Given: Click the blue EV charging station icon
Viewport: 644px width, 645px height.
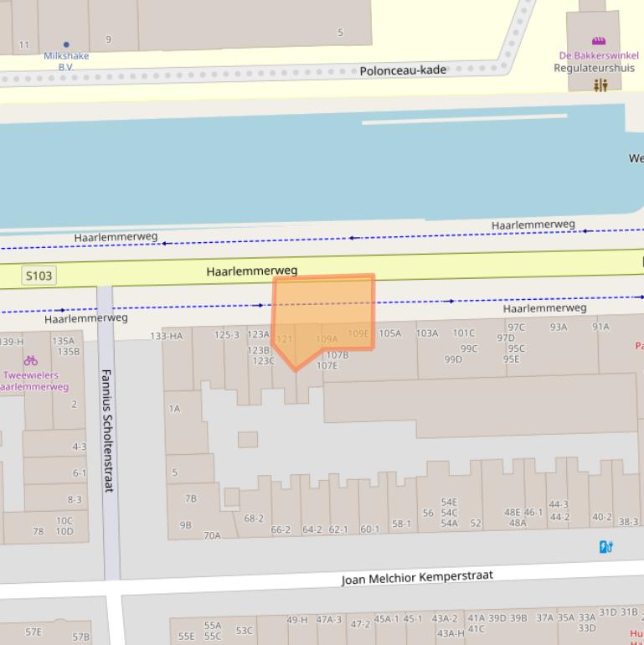Looking at the screenshot, I should (x=606, y=547).
